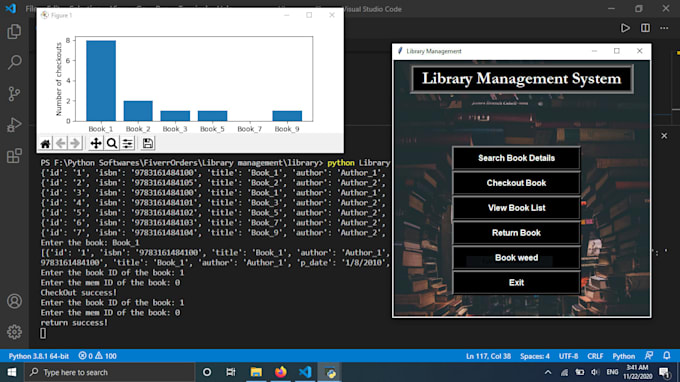680x382 pixels.
Task: Click the Search Book Details button
Action: click(x=516, y=158)
